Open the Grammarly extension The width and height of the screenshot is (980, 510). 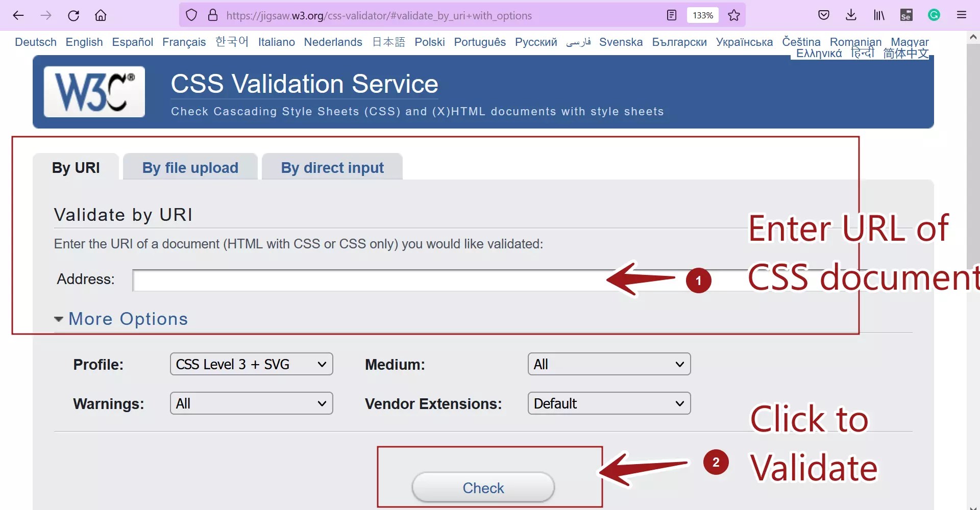934,15
